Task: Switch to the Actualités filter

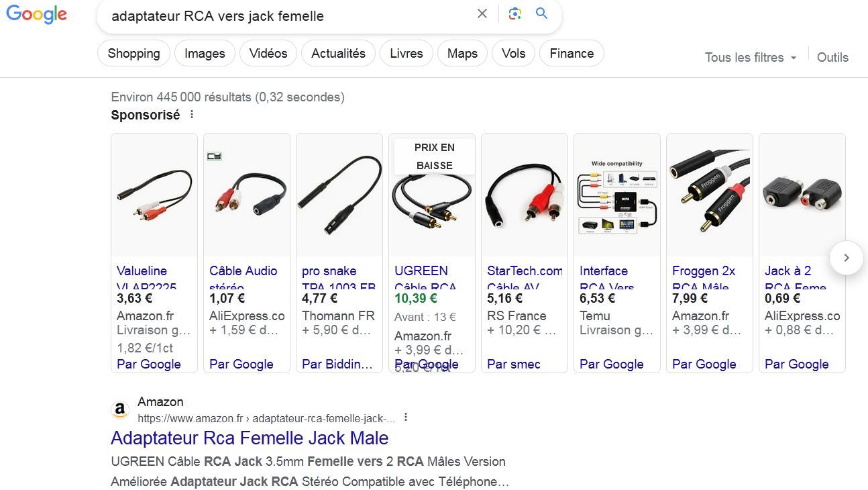Action: click(x=338, y=54)
